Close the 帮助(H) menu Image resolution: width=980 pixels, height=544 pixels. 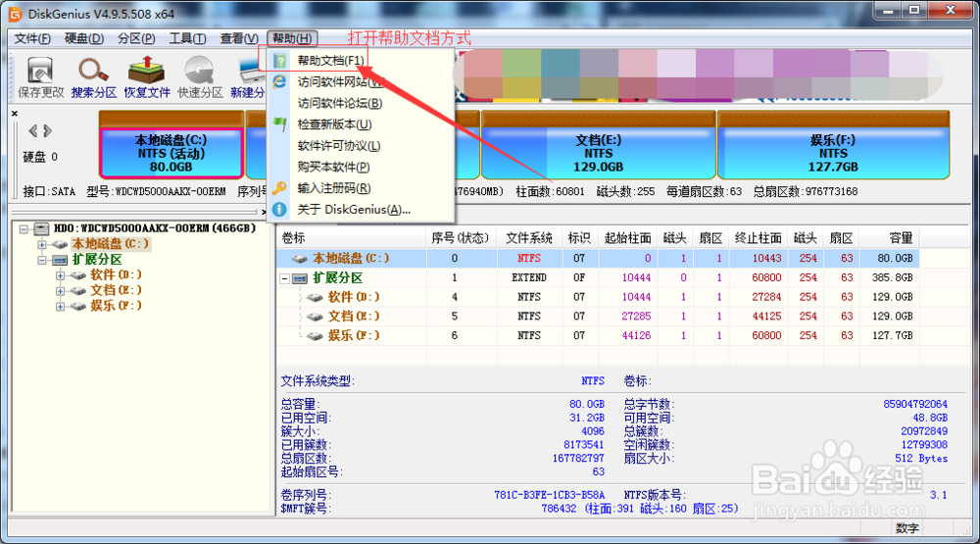click(x=292, y=38)
